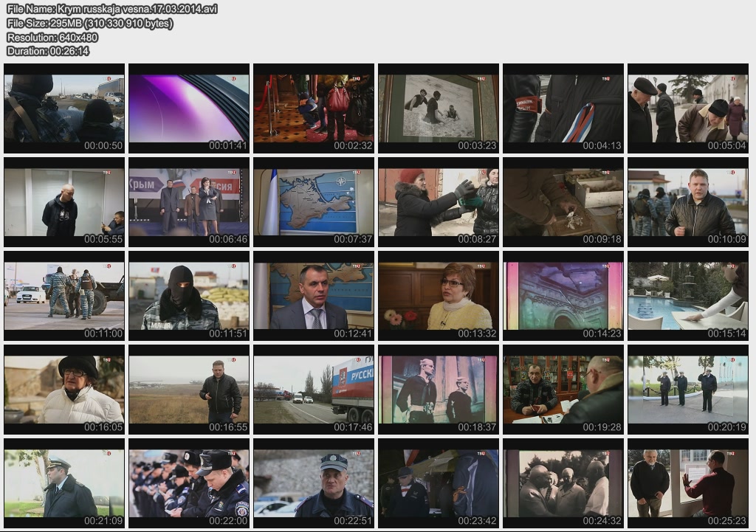Select the officer close-up frame at 00:22:51
Viewport: 756px width, 532px height.
pos(314,483)
